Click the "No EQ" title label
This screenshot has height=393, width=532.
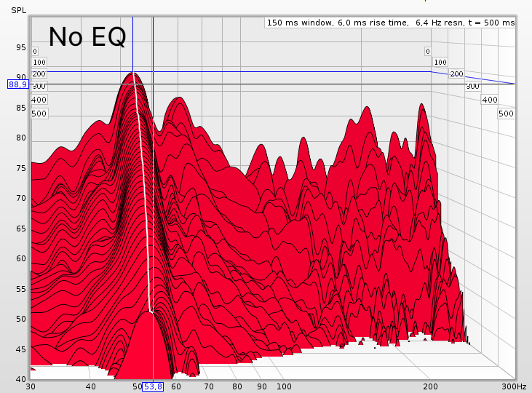point(87,36)
